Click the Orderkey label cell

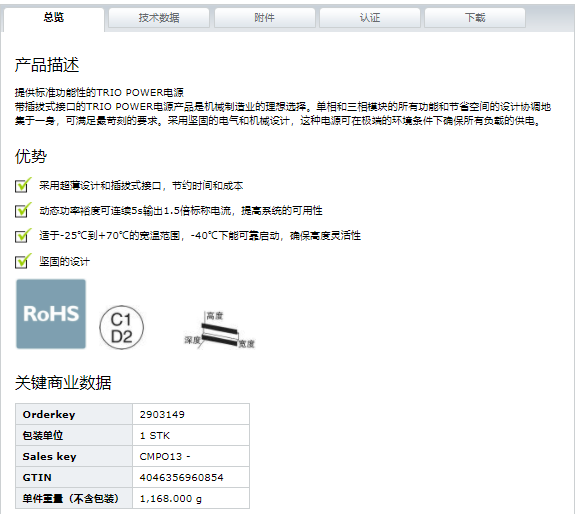(x=74, y=414)
